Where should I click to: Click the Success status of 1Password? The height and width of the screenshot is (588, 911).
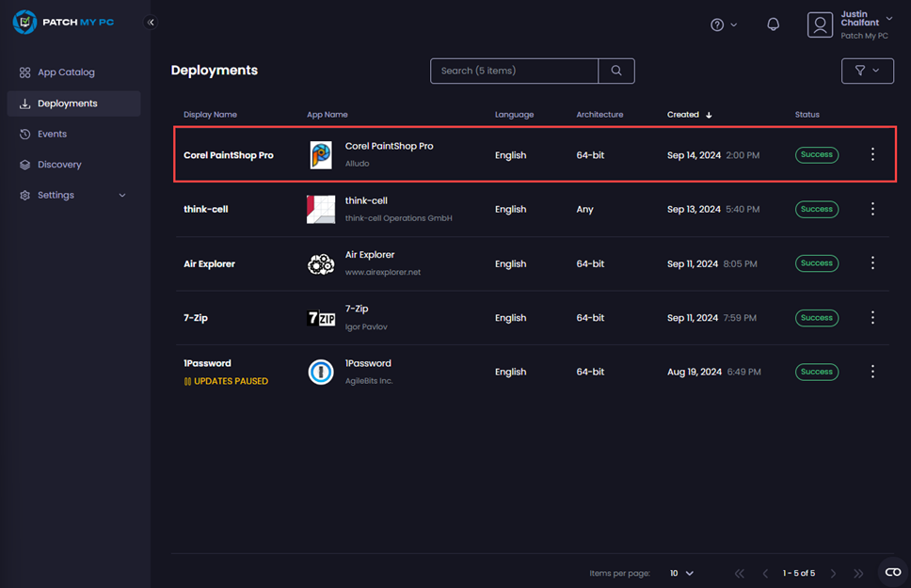pyautogui.click(x=816, y=372)
